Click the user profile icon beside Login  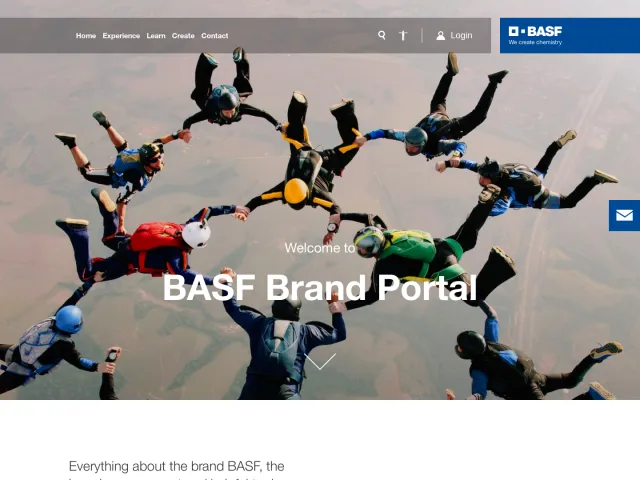click(440, 36)
